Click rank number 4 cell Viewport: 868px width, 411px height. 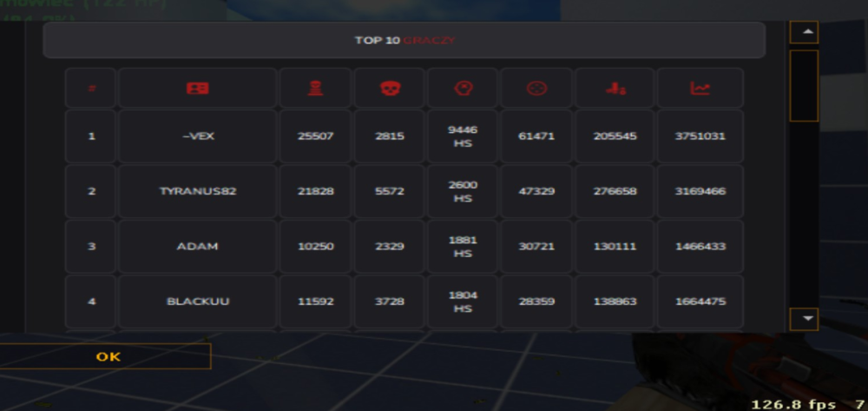(x=91, y=302)
